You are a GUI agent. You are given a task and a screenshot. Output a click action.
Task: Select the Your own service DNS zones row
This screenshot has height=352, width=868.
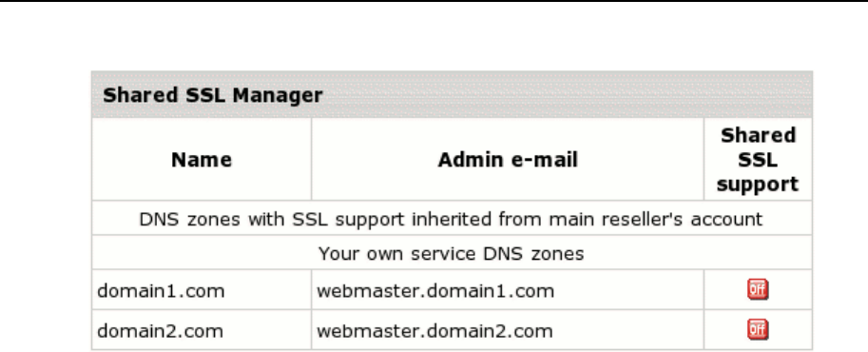452,253
